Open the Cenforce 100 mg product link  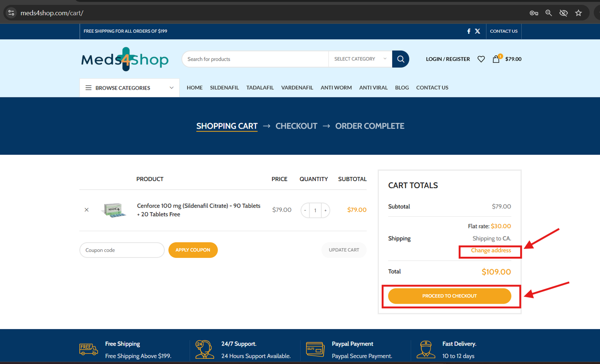[x=199, y=210]
